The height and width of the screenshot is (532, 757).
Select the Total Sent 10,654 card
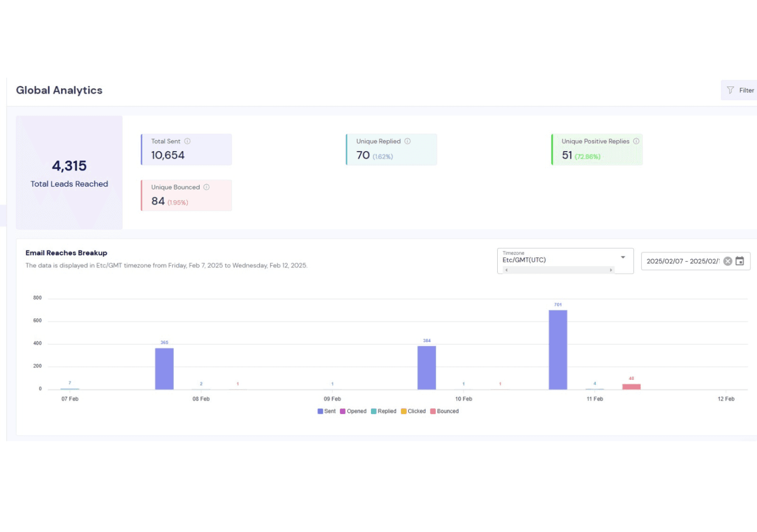[x=186, y=150]
